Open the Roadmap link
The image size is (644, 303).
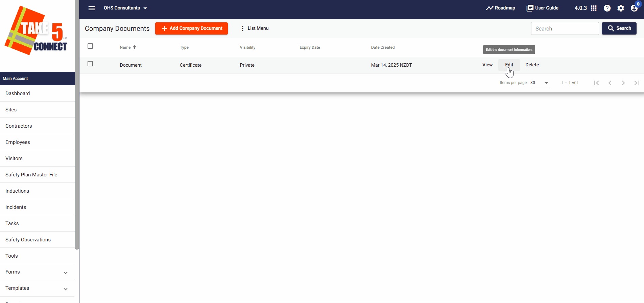501,8
